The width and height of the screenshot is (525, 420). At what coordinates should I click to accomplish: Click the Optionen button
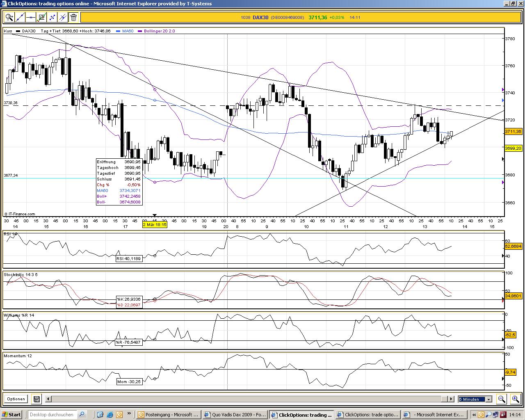pyautogui.click(x=16, y=399)
